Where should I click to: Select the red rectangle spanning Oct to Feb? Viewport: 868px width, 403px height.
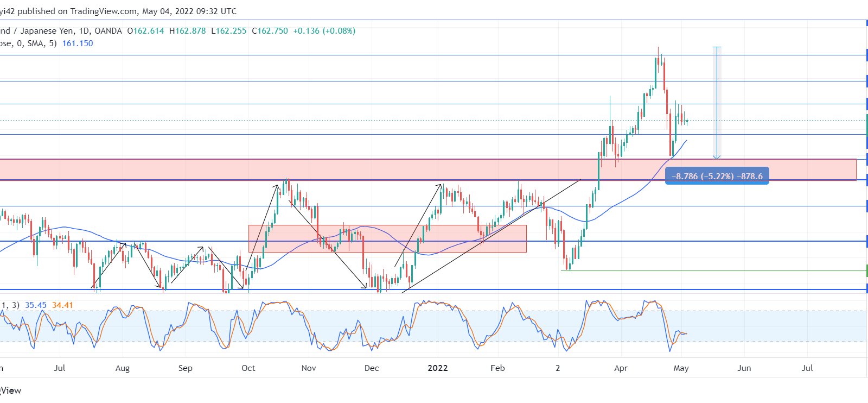tap(387, 238)
